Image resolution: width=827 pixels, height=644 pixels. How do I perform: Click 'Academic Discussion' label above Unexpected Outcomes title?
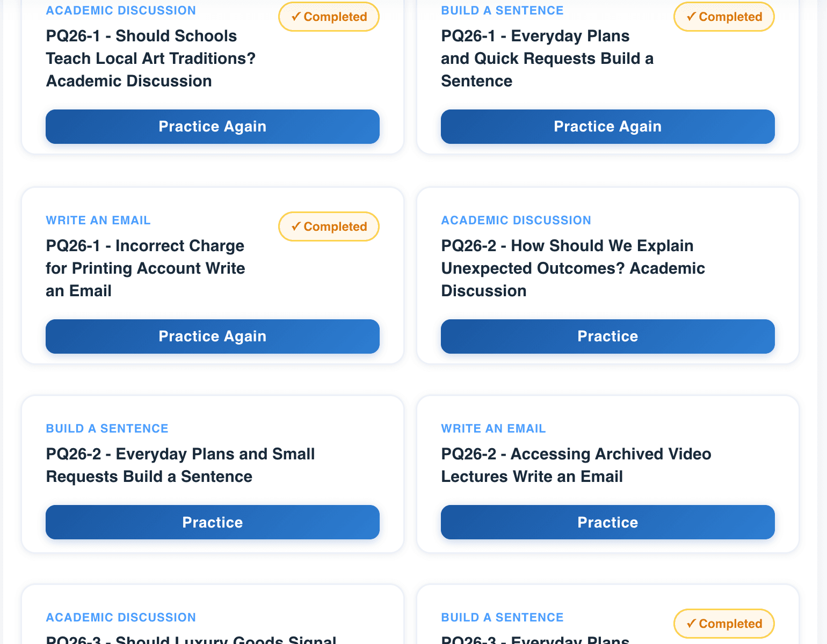(x=516, y=221)
